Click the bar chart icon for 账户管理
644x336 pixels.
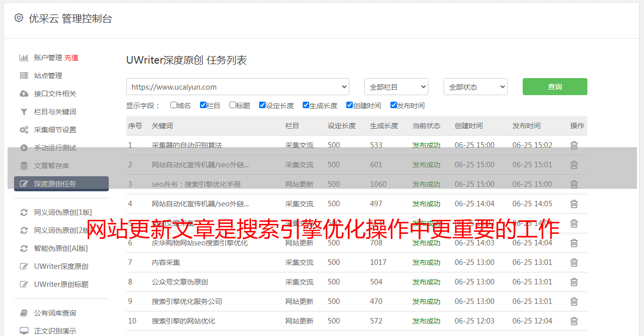(24, 58)
